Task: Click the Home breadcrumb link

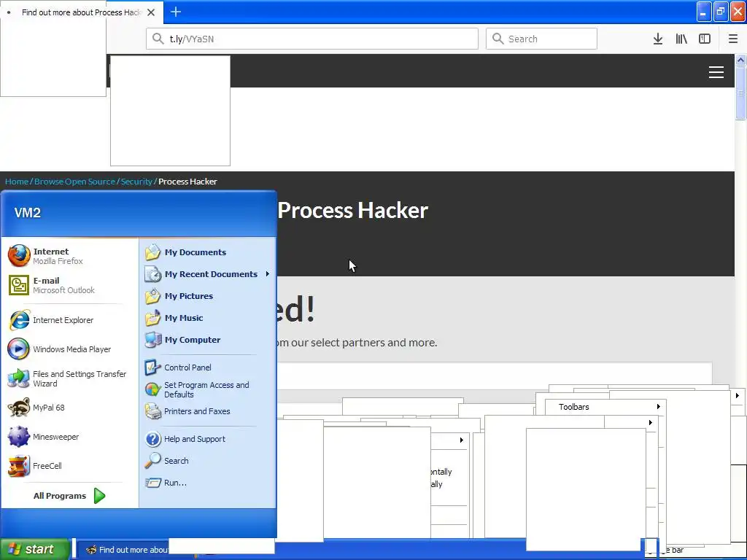Action: tap(17, 182)
